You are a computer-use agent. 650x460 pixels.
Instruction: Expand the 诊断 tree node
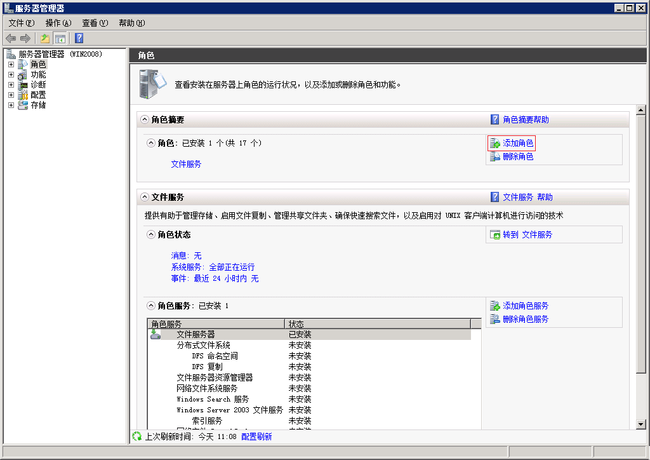click(11, 85)
